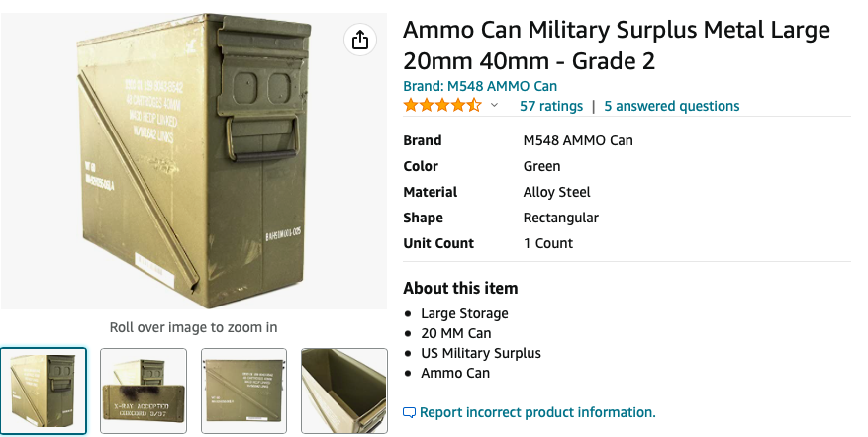This screenshot has width=868, height=437.
Task: Click the share icon on product image
Action: [359, 40]
